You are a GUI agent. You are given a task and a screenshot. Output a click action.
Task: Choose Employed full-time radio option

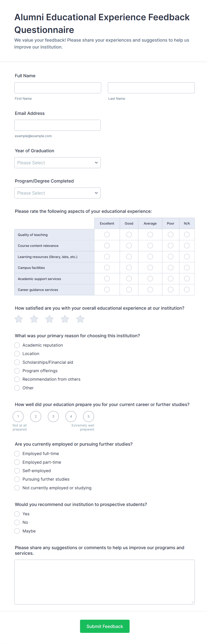[x=17, y=454]
